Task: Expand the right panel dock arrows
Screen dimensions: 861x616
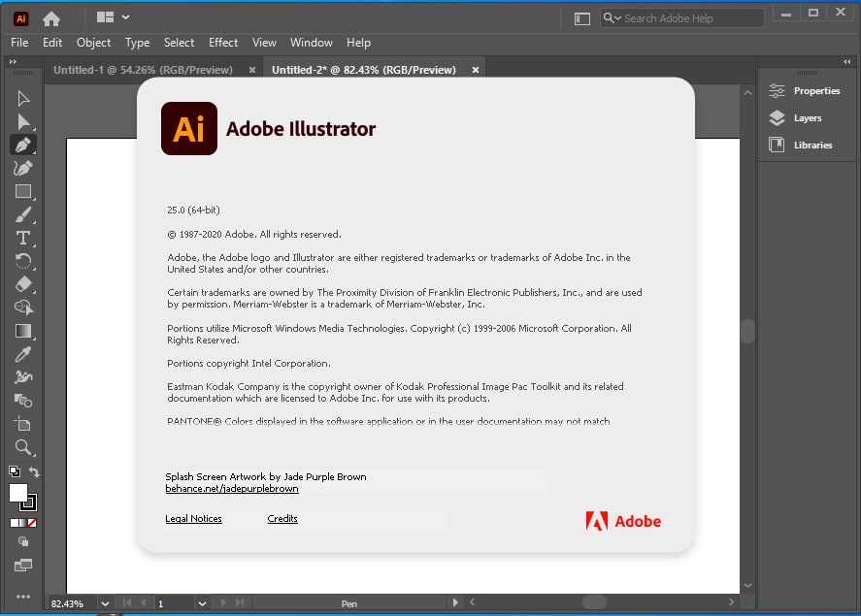Action: (x=847, y=61)
